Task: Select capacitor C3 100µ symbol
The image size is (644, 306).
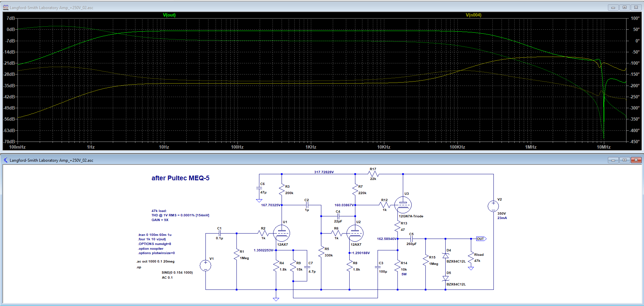Action: point(378,267)
